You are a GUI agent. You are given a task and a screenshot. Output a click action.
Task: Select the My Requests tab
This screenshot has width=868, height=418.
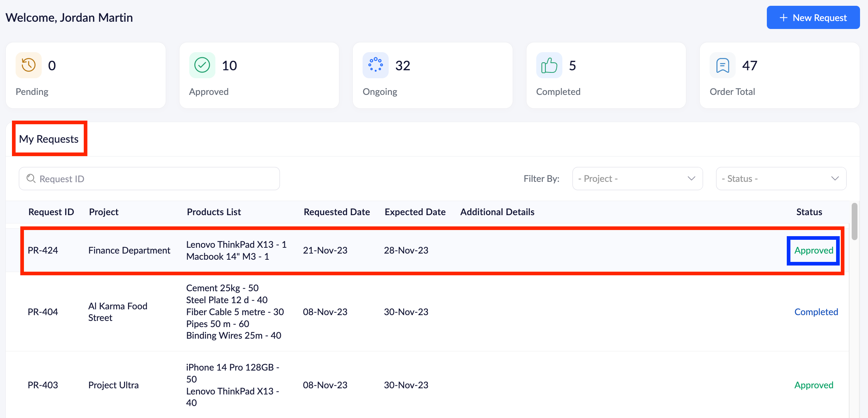[x=49, y=139]
